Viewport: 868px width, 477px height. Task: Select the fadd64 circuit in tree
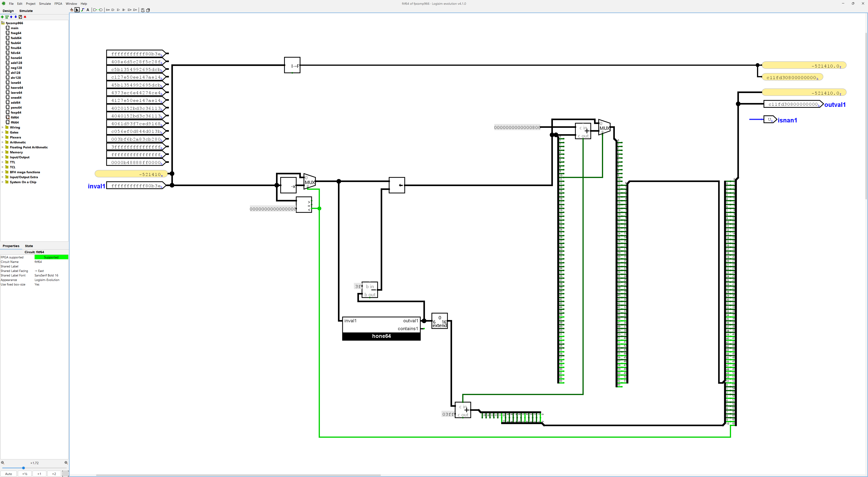[x=16, y=38]
